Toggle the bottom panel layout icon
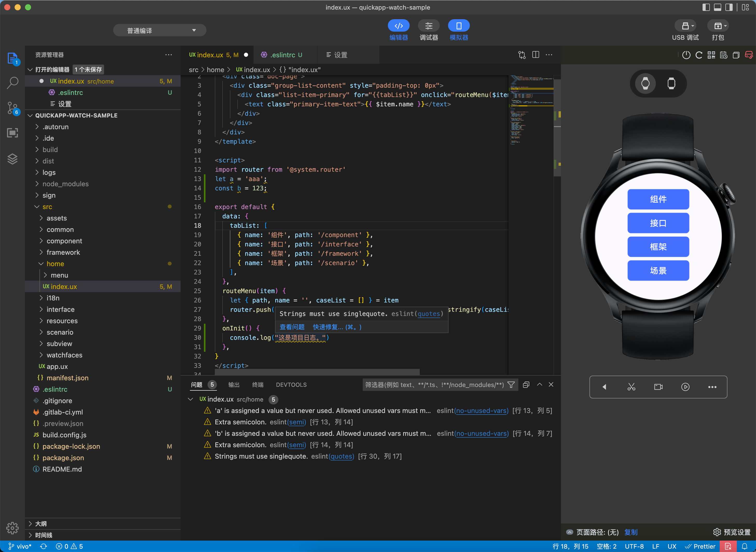Image resolution: width=756 pixels, height=552 pixels. (x=718, y=7)
